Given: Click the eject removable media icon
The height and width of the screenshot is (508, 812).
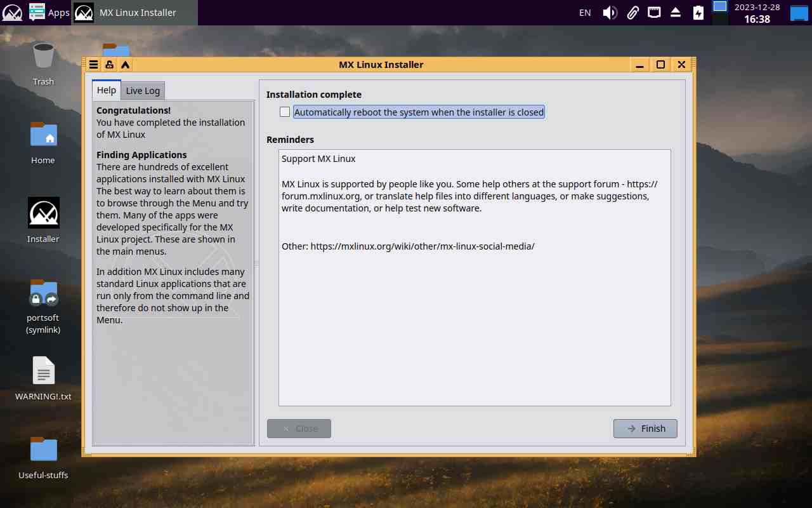Looking at the screenshot, I should point(676,13).
